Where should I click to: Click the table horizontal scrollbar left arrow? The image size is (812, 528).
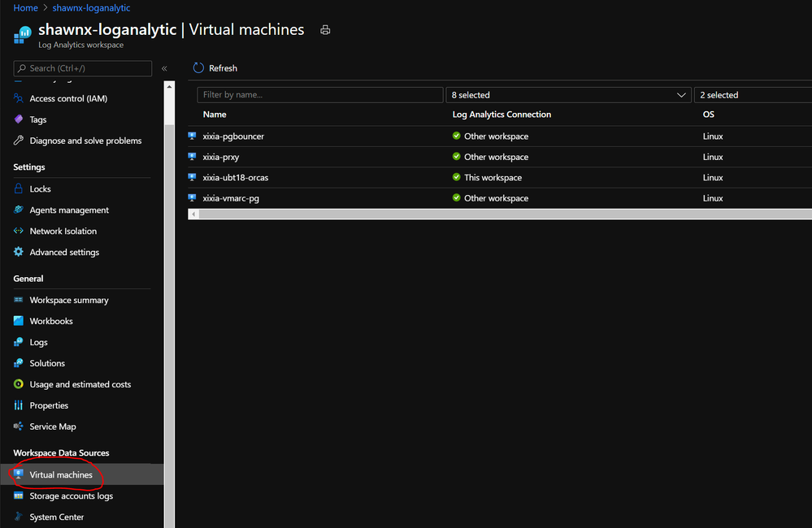pyautogui.click(x=193, y=214)
